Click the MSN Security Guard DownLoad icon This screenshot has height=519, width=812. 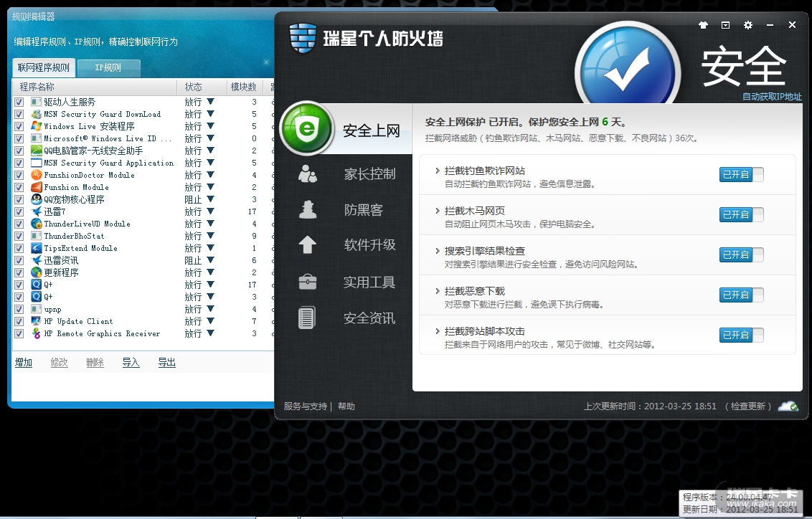36,114
